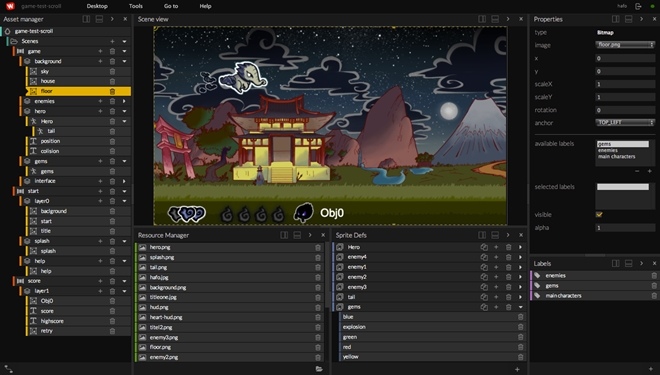This screenshot has height=375, width=660.
Task: Split the Asset manager panel vertically
Action: 86,19
